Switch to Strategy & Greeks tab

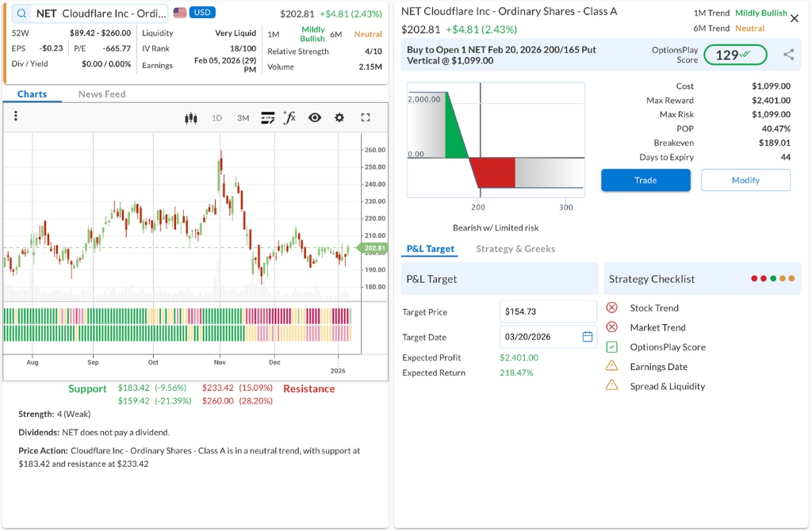click(x=515, y=249)
